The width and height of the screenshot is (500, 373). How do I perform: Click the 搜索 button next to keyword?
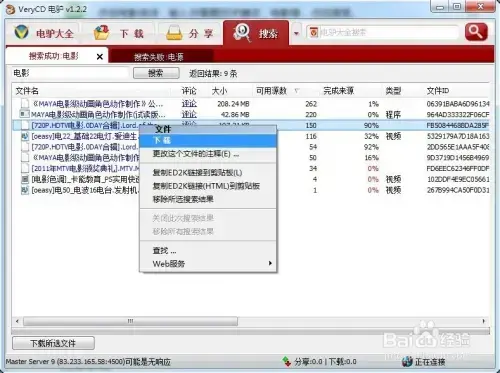(156, 73)
